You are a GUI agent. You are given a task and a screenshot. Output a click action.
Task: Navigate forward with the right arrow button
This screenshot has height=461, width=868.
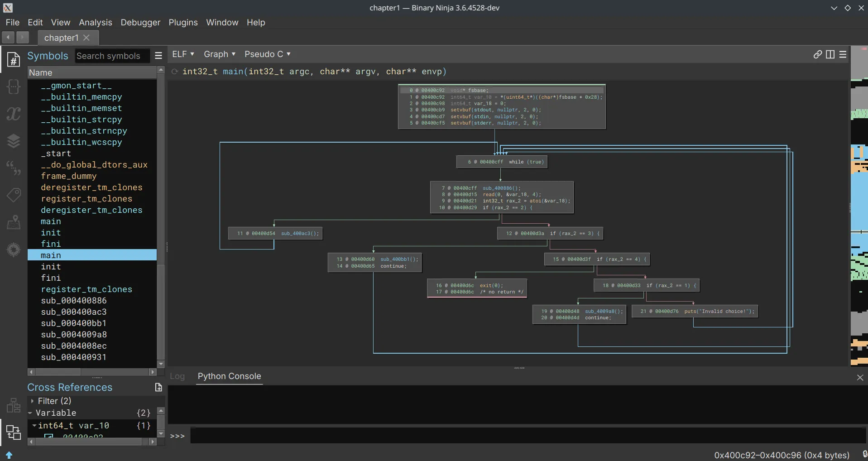pyautogui.click(x=22, y=37)
